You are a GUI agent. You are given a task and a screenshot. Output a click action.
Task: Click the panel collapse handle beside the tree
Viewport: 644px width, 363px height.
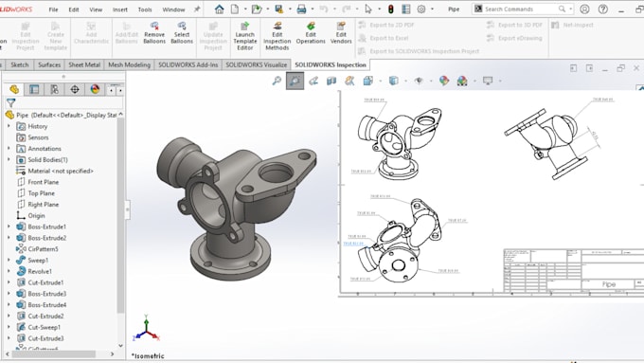[127, 209]
